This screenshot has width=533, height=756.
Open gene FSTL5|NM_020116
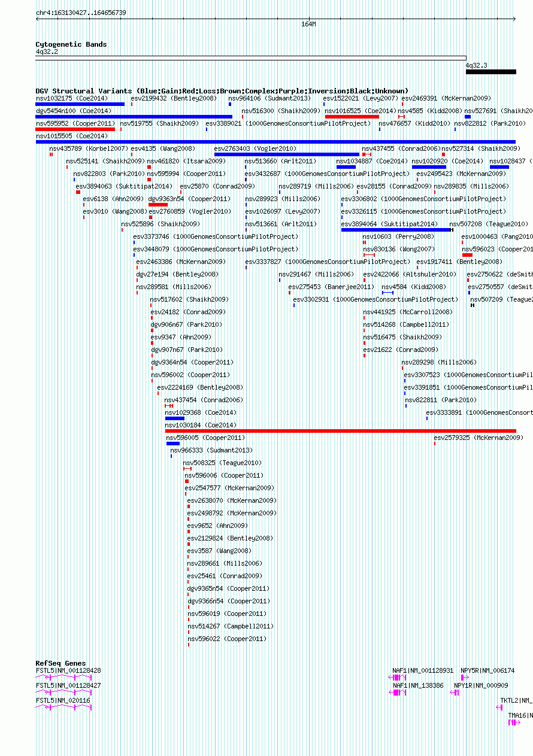[x=63, y=700]
